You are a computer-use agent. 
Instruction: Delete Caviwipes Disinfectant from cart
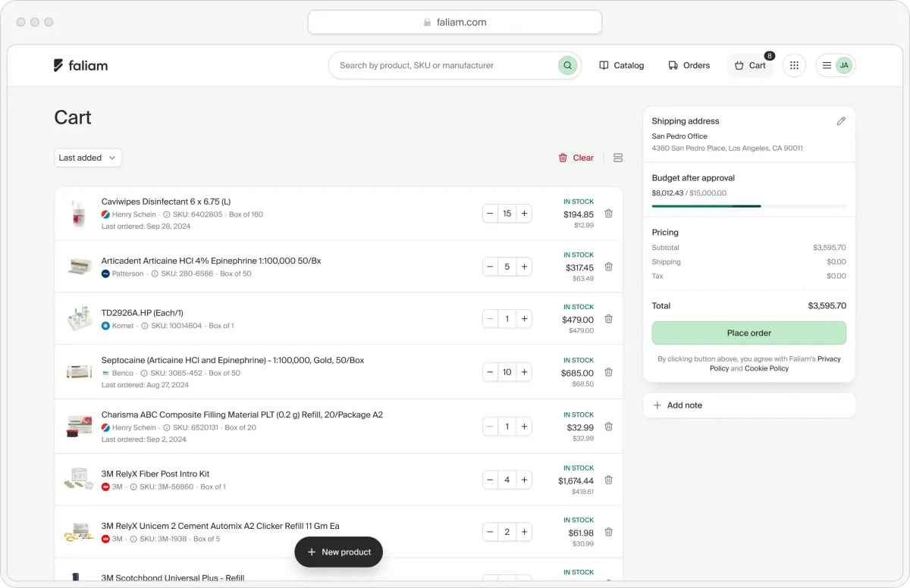(x=608, y=214)
